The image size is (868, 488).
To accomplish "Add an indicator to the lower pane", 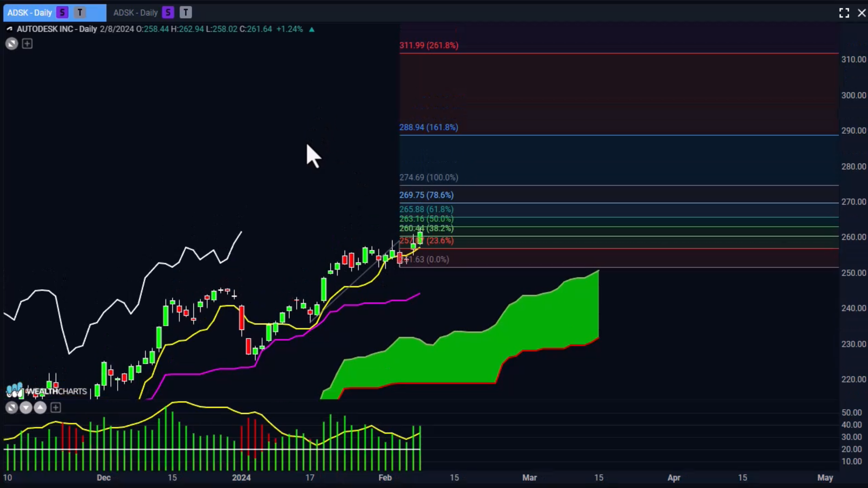I will pos(56,408).
